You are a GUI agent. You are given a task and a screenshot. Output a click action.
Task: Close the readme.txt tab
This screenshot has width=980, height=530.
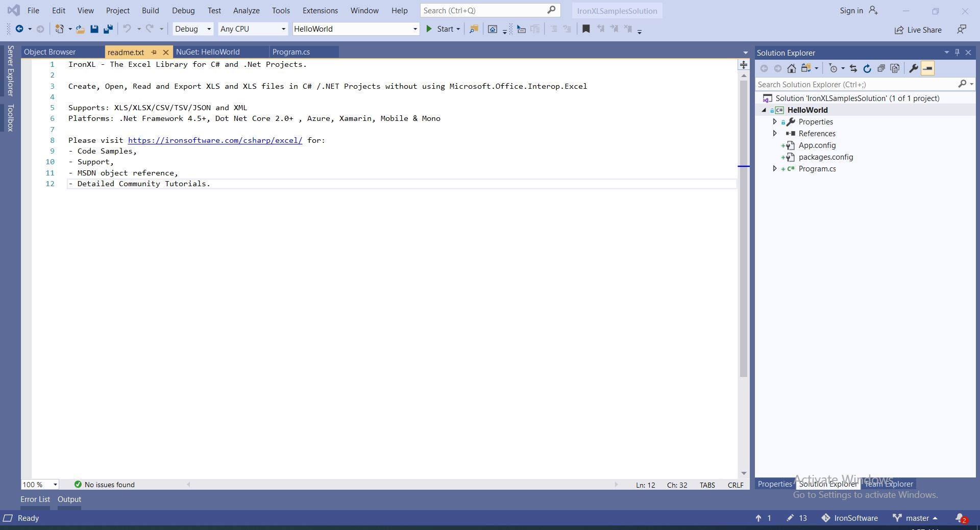(x=165, y=52)
